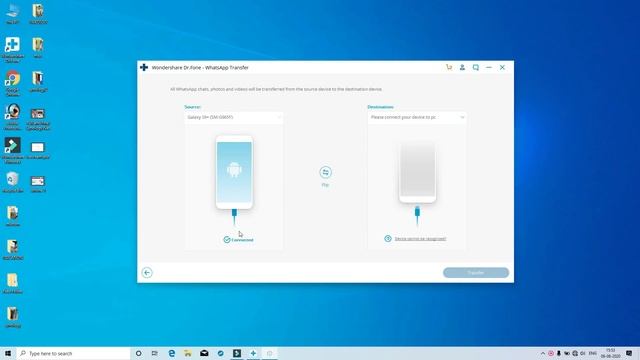Expand the Source device dropdown

coord(233,117)
